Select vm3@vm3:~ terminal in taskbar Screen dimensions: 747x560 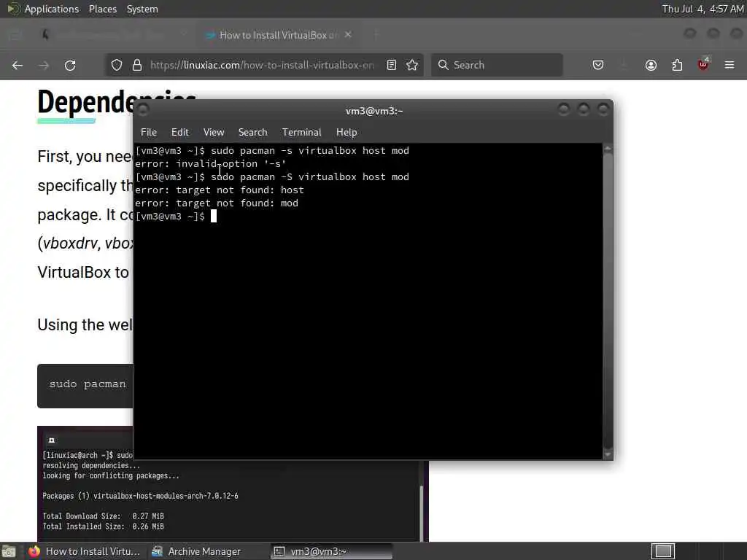point(332,551)
